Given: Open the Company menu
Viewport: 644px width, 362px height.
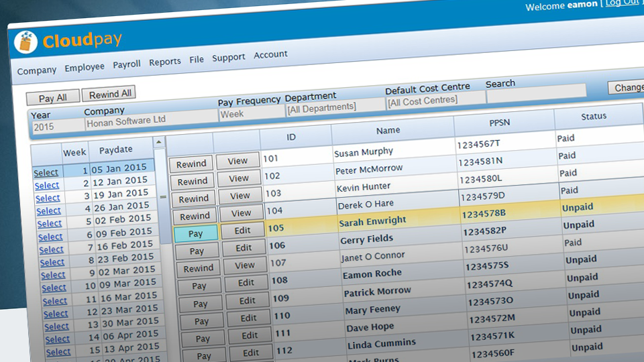Looking at the screenshot, I should click(37, 70).
